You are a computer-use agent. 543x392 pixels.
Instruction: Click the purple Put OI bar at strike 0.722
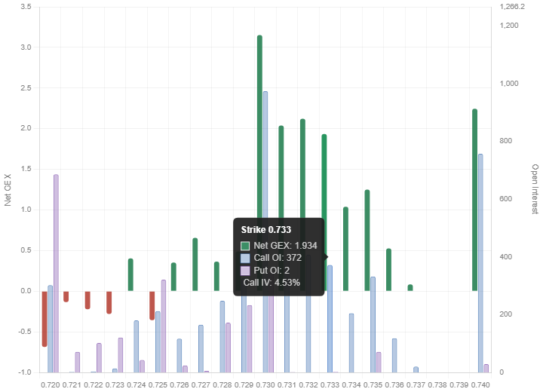(99, 358)
